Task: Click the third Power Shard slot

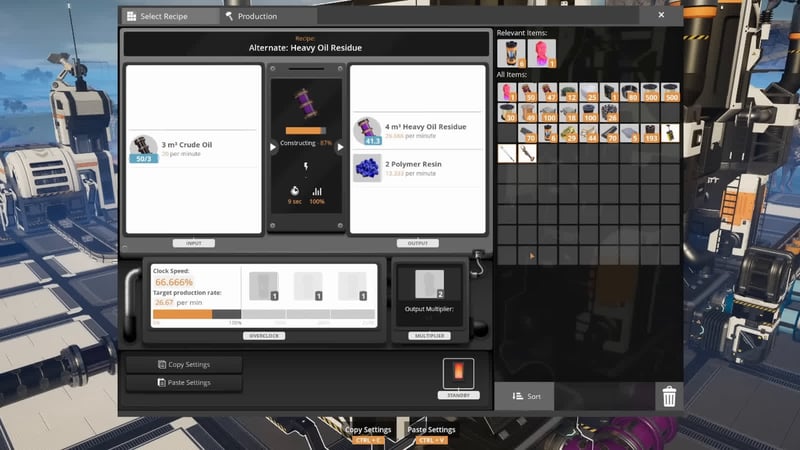Action: [352, 286]
